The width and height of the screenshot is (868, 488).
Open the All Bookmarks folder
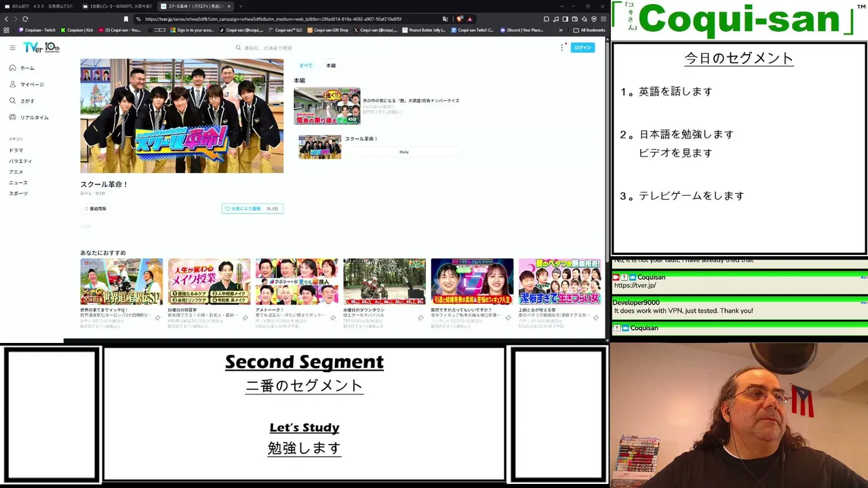point(589,30)
